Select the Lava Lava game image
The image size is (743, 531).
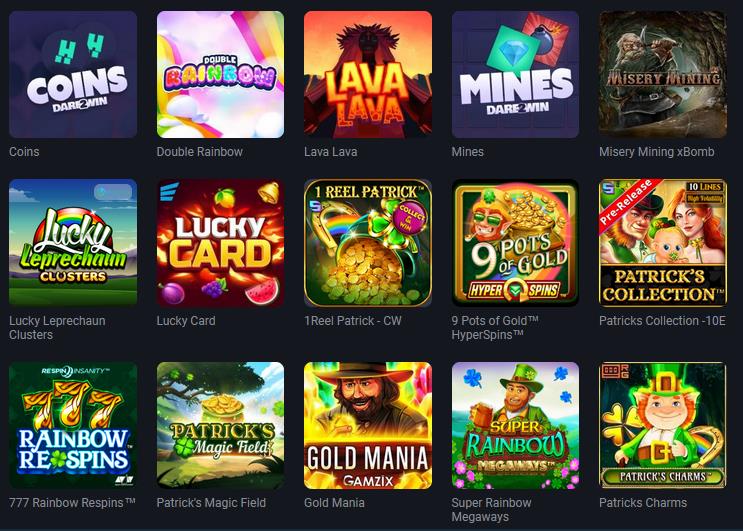(368, 75)
